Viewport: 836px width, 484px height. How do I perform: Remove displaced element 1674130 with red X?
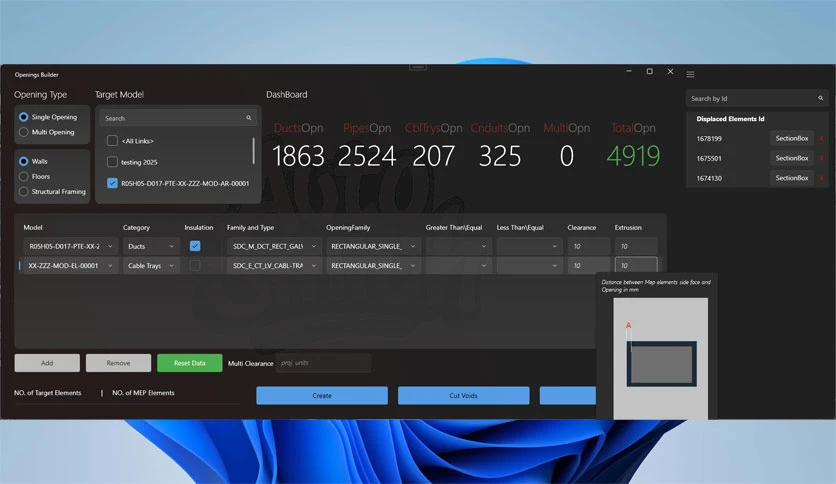pyautogui.click(x=822, y=178)
